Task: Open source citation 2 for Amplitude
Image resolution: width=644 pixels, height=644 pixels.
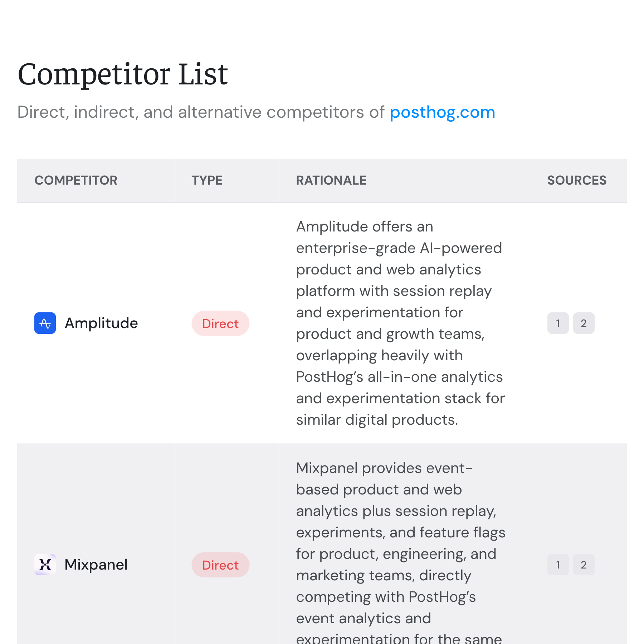Action: click(584, 323)
